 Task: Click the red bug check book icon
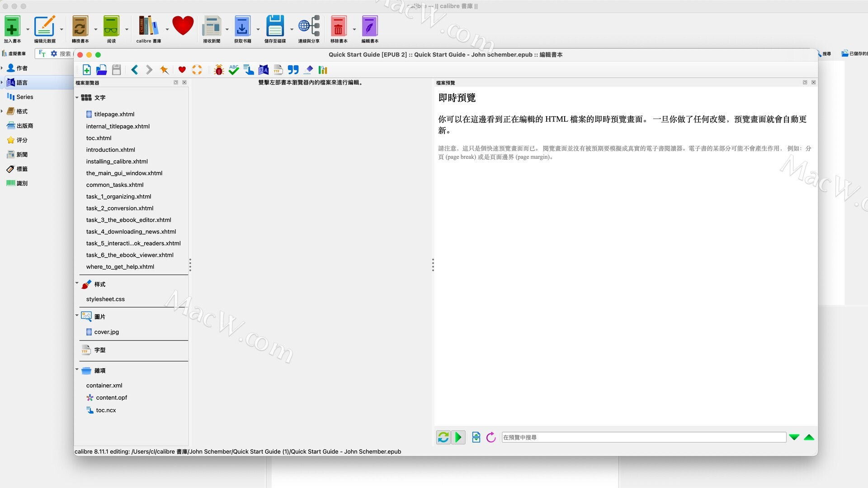(219, 70)
